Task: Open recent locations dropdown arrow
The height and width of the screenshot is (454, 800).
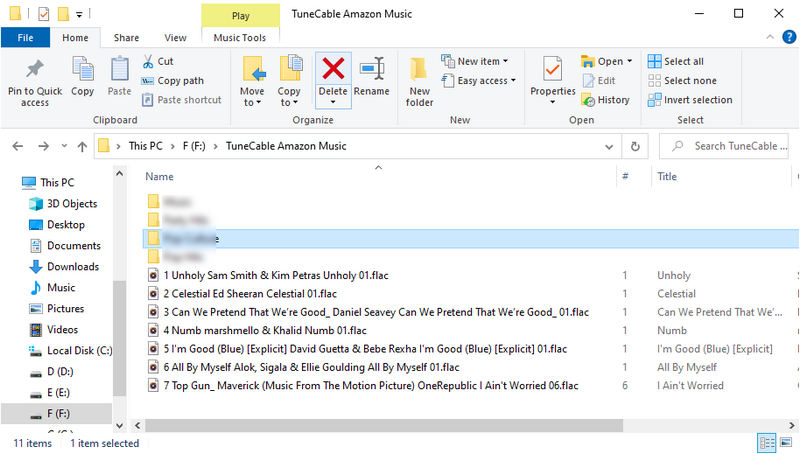Action: pyautogui.click(x=64, y=146)
